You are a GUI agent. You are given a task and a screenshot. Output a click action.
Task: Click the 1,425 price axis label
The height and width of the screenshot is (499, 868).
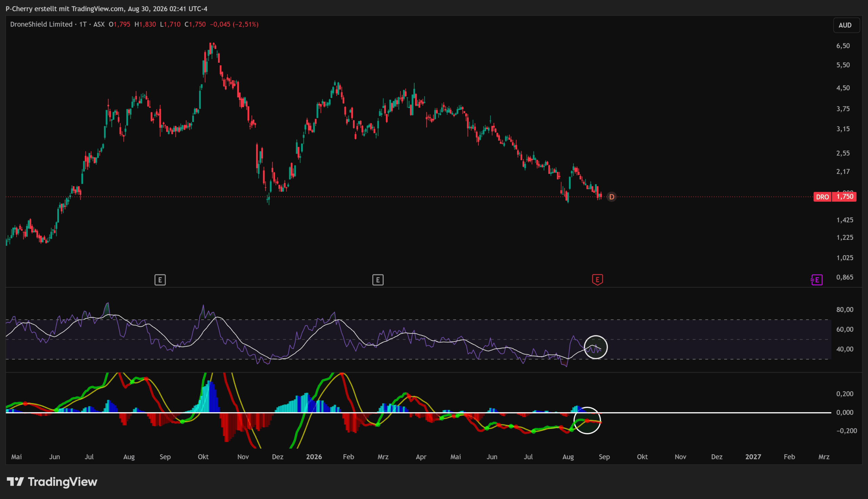pos(845,220)
